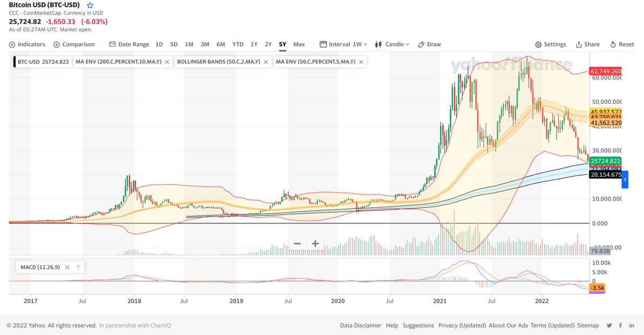Click the BTC-USD 25724.822 series label
The image size is (644, 335).
[43, 62]
